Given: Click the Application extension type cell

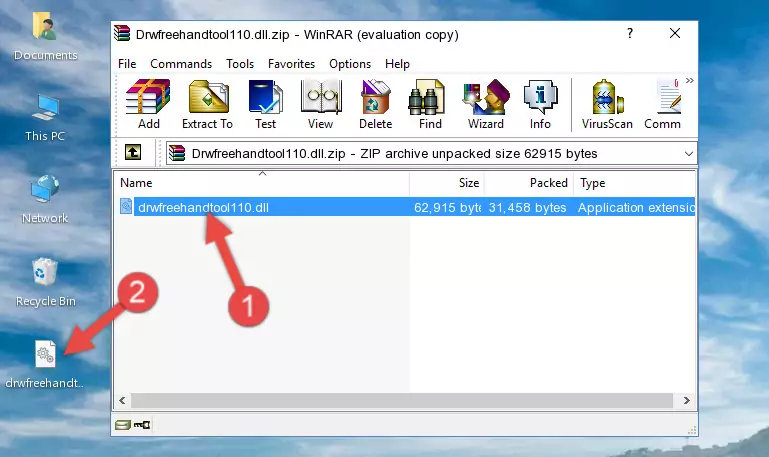Looking at the screenshot, I should tap(636, 207).
